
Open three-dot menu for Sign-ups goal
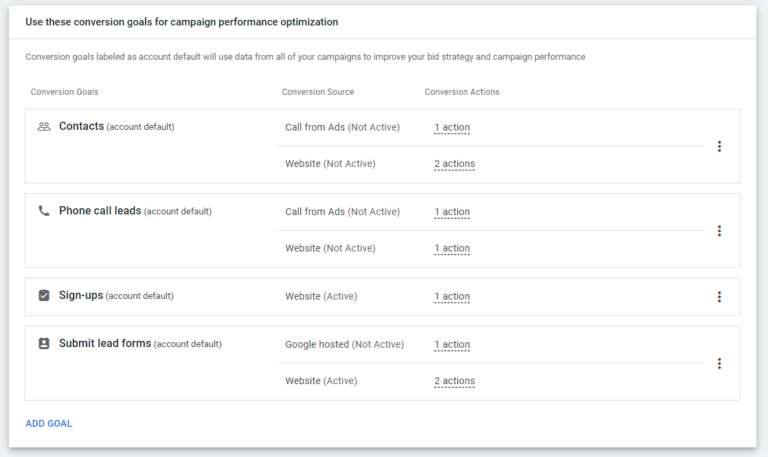[x=719, y=297]
